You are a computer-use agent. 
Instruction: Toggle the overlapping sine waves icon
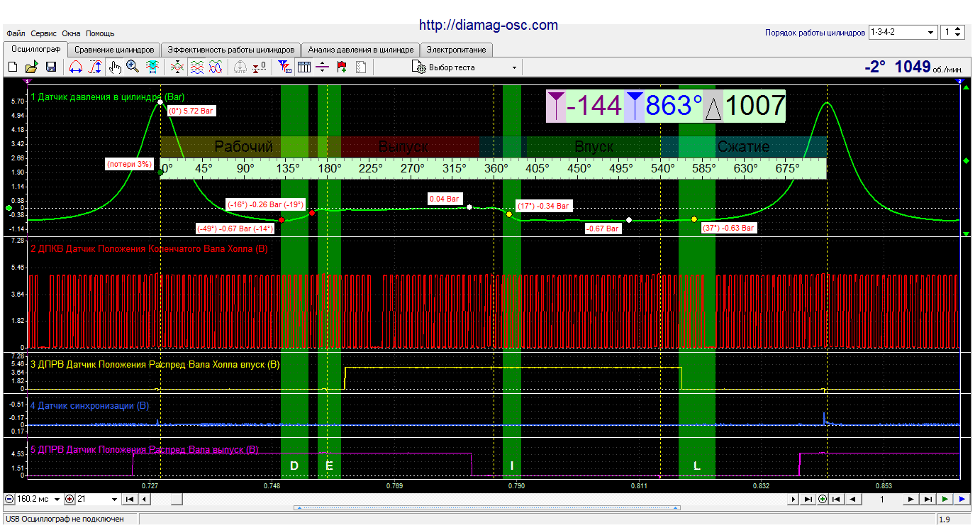216,67
